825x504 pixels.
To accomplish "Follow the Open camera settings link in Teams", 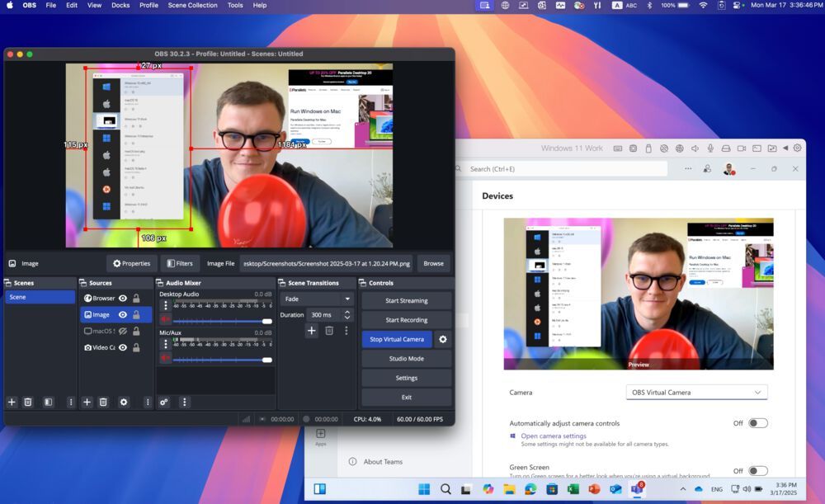I will (x=554, y=436).
